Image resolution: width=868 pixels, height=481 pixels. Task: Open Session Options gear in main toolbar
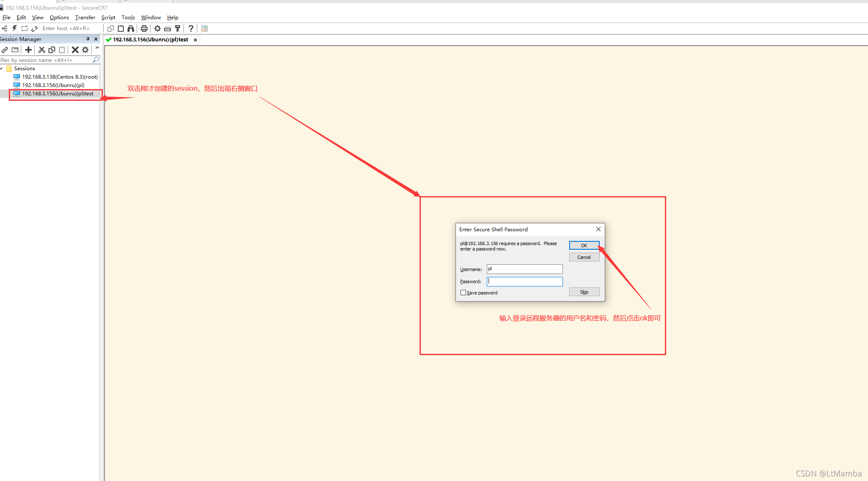(x=158, y=28)
